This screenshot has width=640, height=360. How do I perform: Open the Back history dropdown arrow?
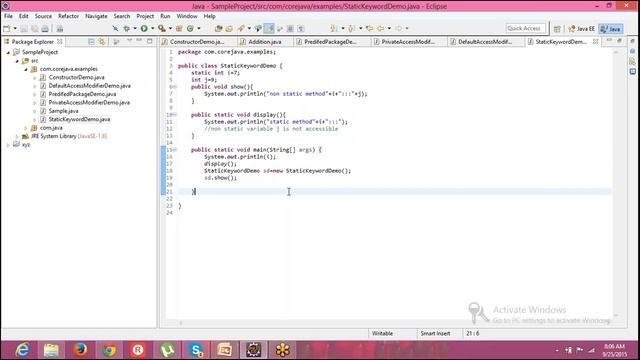pyautogui.click(x=389, y=29)
